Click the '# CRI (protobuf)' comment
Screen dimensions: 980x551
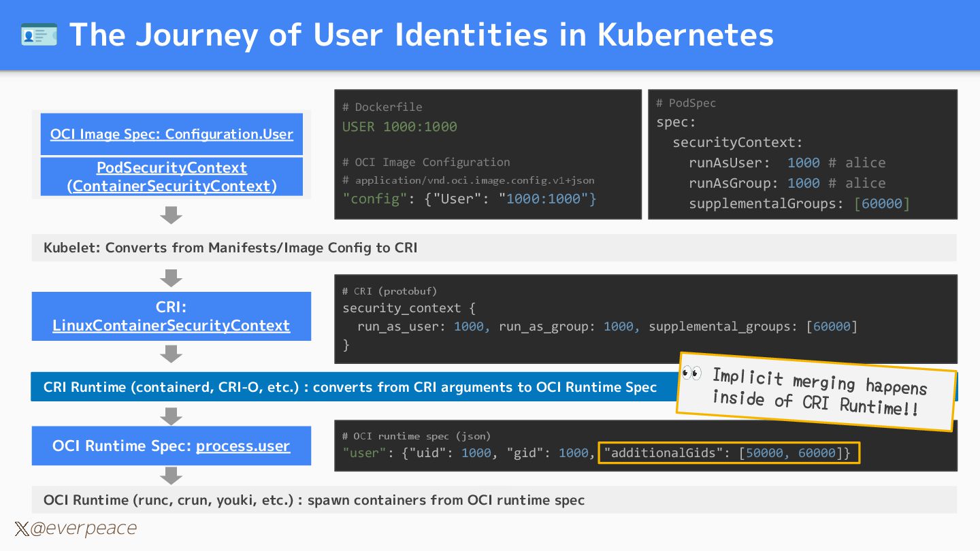[x=389, y=291]
